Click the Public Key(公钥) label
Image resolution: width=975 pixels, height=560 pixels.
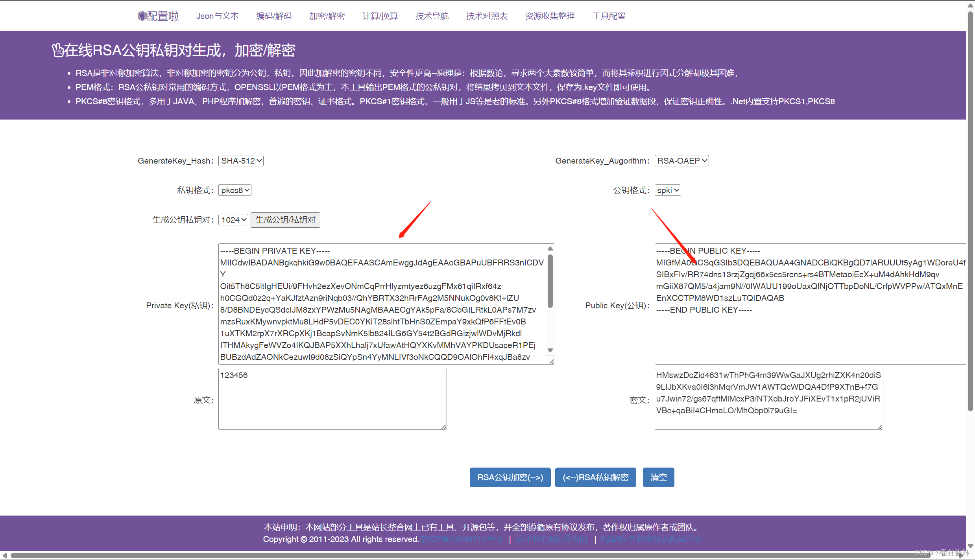click(x=617, y=305)
